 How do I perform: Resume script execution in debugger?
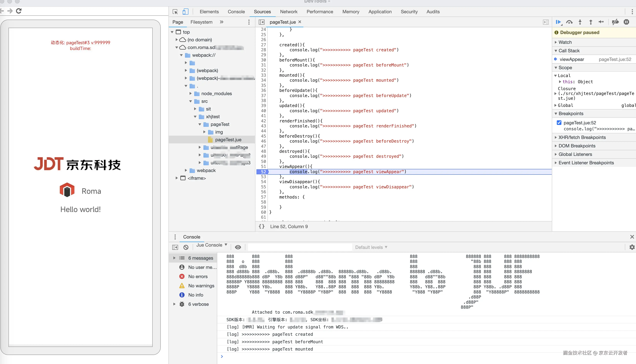click(x=558, y=22)
